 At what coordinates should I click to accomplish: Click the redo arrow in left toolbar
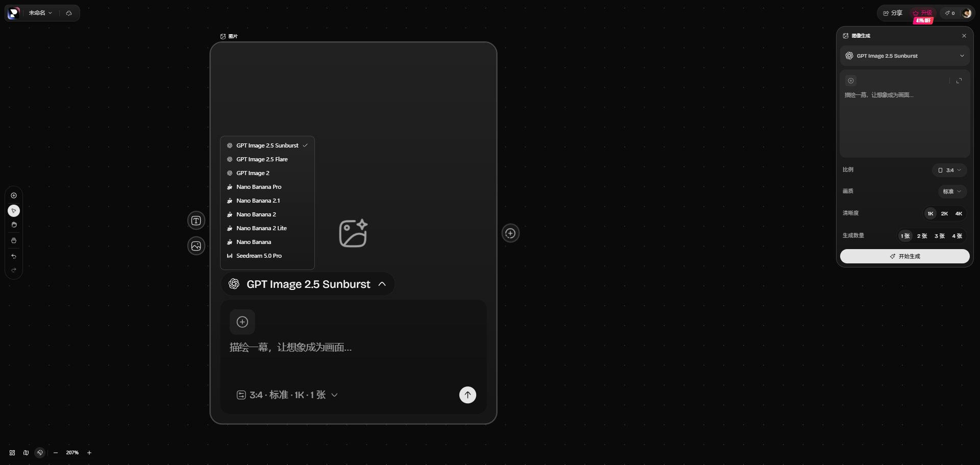point(14,270)
